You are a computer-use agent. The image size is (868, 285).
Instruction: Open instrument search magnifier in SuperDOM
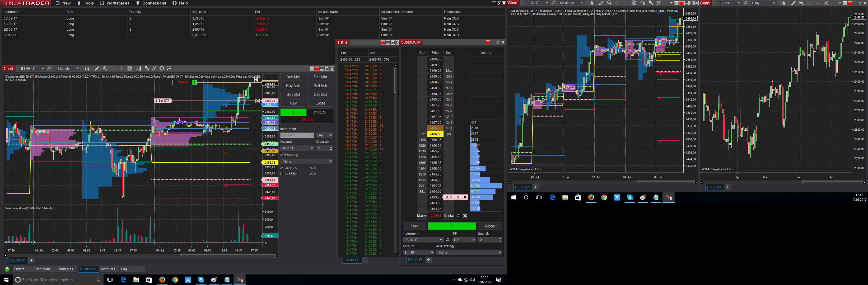[x=447, y=240]
